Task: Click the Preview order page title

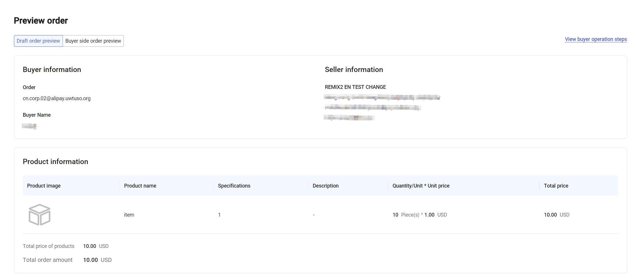Action: (41, 20)
